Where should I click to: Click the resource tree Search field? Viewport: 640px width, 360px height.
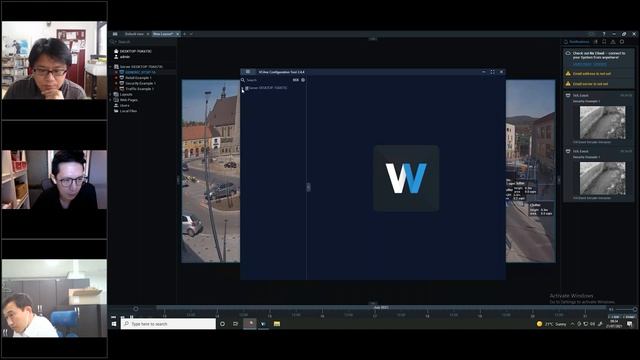[x=143, y=42]
